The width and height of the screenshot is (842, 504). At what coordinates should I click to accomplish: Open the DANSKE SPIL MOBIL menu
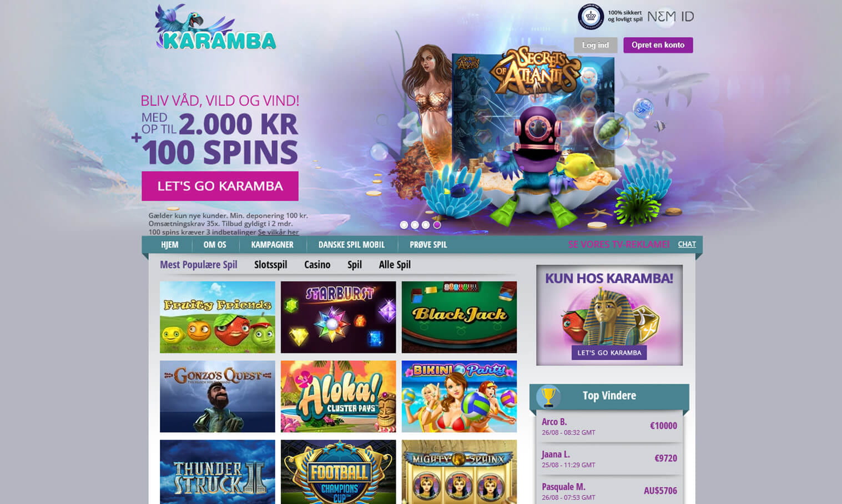[x=351, y=245]
